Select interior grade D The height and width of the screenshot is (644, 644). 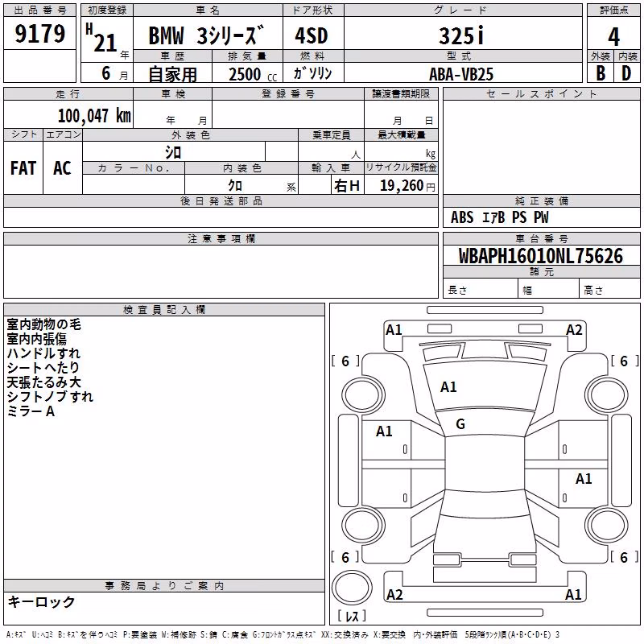point(626,73)
